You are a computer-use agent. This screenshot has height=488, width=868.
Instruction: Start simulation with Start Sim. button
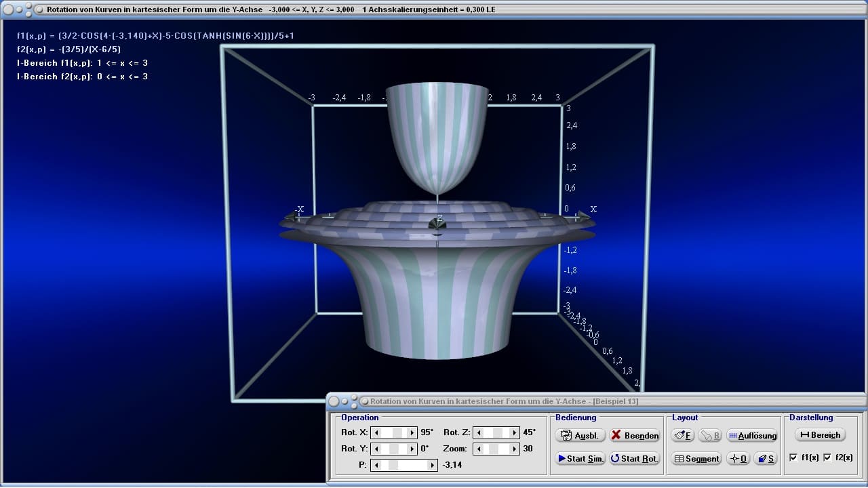point(580,458)
